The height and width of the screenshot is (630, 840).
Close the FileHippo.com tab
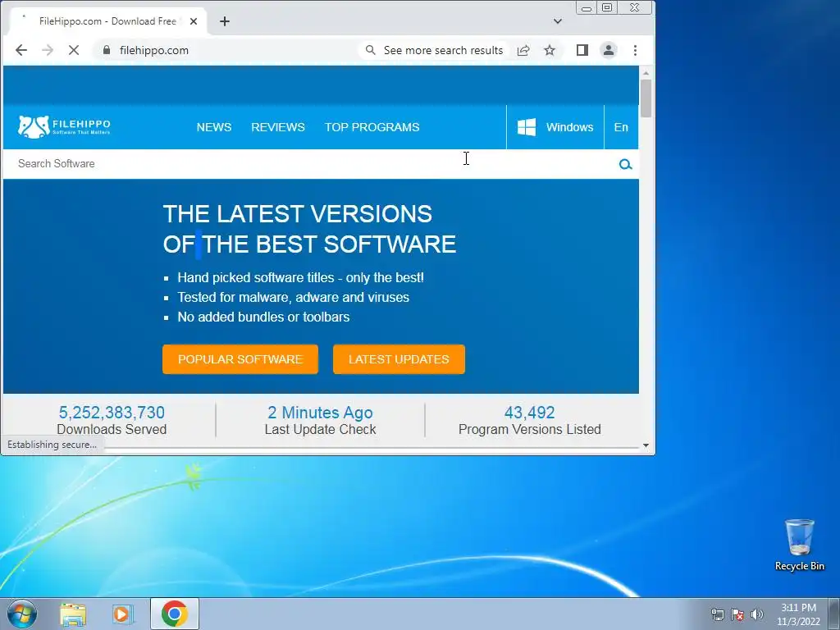194,21
